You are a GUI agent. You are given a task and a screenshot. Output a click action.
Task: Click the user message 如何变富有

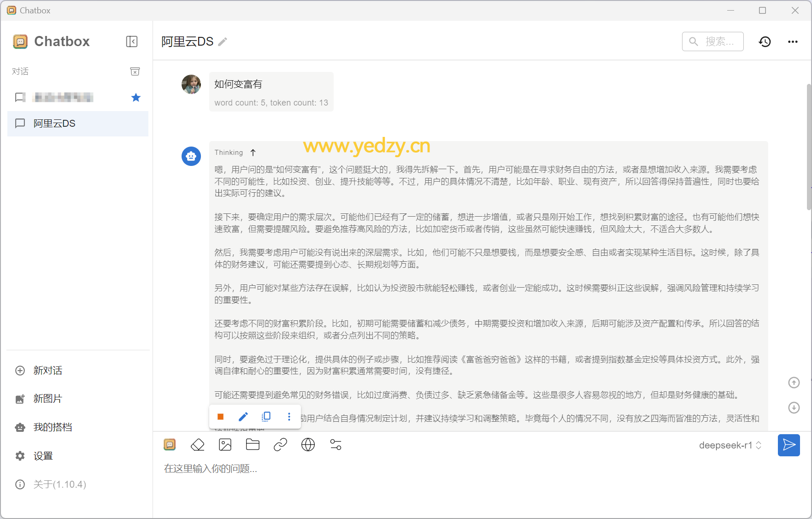(238, 84)
